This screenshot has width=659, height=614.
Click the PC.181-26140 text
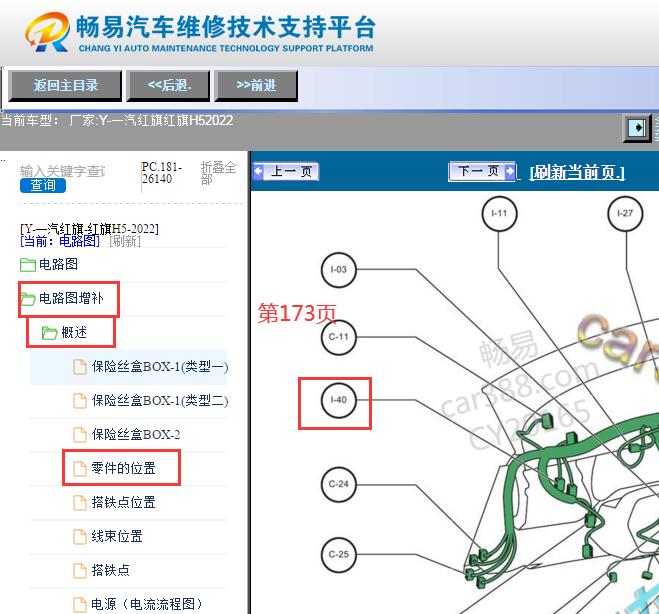tap(162, 173)
